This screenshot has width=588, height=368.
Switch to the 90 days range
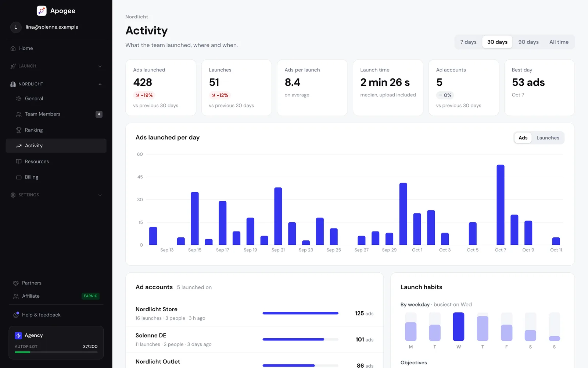pyautogui.click(x=528, y=42)
